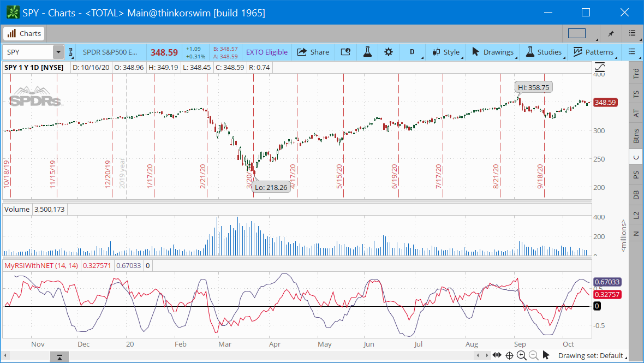Click the zoom in magnifier icon
Image resolution: width=644 pixels, height=363 pixels.
521,355
